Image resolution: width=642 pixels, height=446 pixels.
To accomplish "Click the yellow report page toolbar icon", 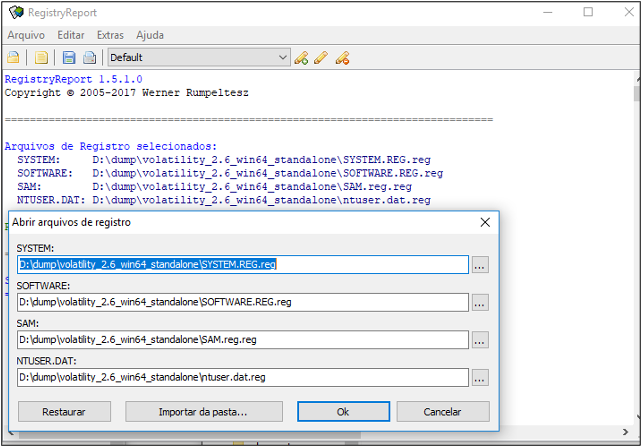I will point(41,58).
